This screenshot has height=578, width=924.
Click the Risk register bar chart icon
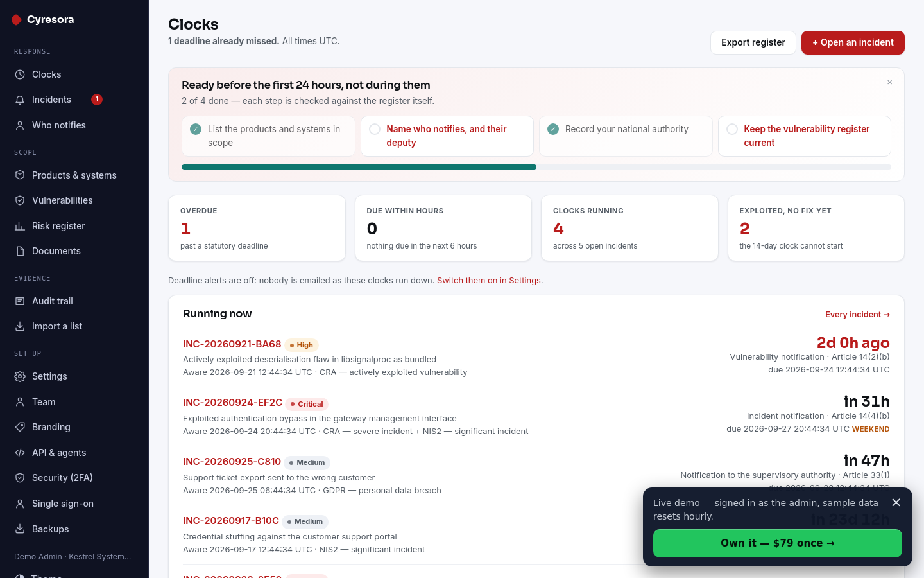(x=20, y=226)
